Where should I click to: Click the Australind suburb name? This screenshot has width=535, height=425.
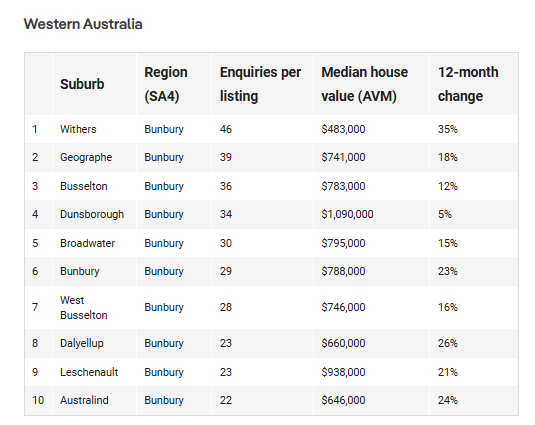[x=84, y=400]
